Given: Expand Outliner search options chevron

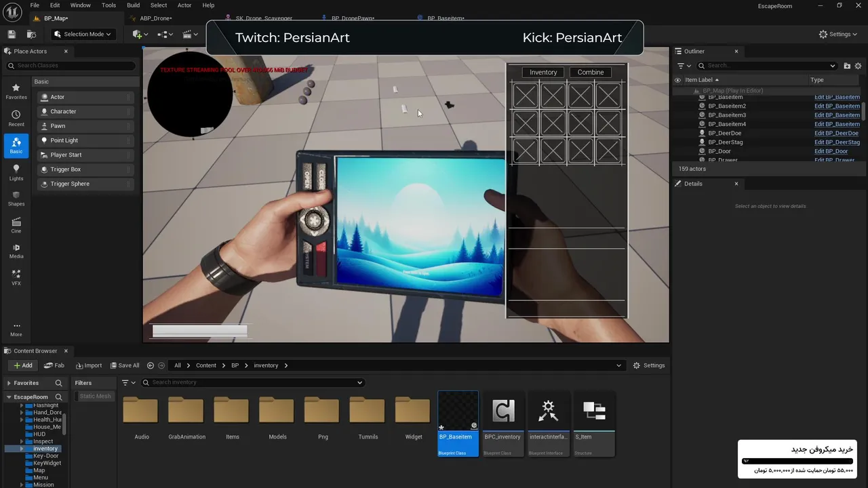Looking at the screenshot, I should coord(833,66).
